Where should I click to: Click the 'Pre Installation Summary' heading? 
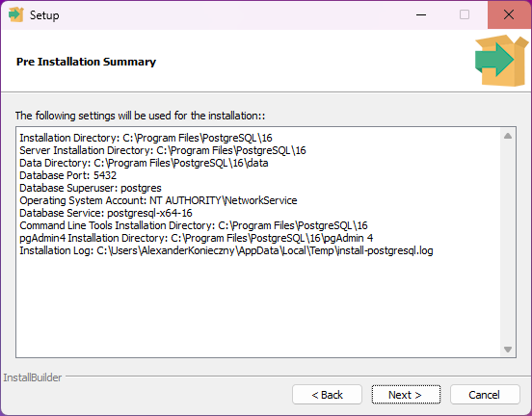[x=86, y=62]
